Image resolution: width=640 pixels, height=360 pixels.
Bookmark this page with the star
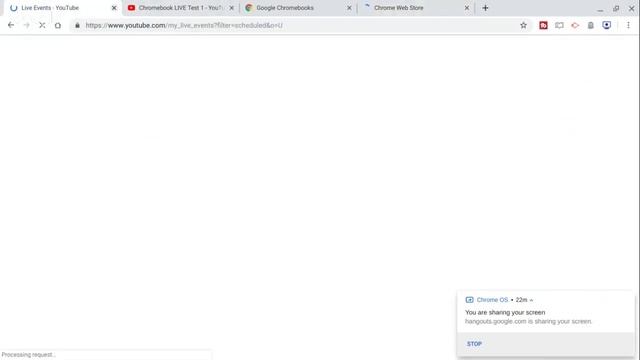pyautogui.click(x=523, y=25)
